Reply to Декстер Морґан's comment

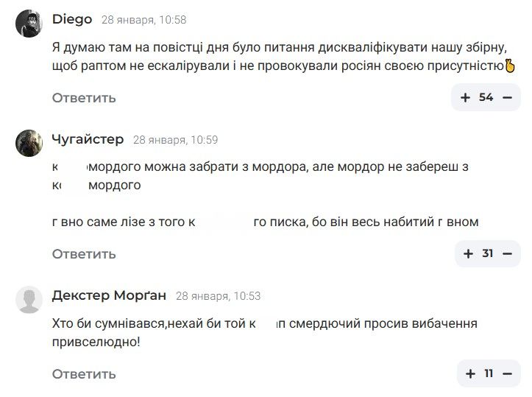coord(84,375)
